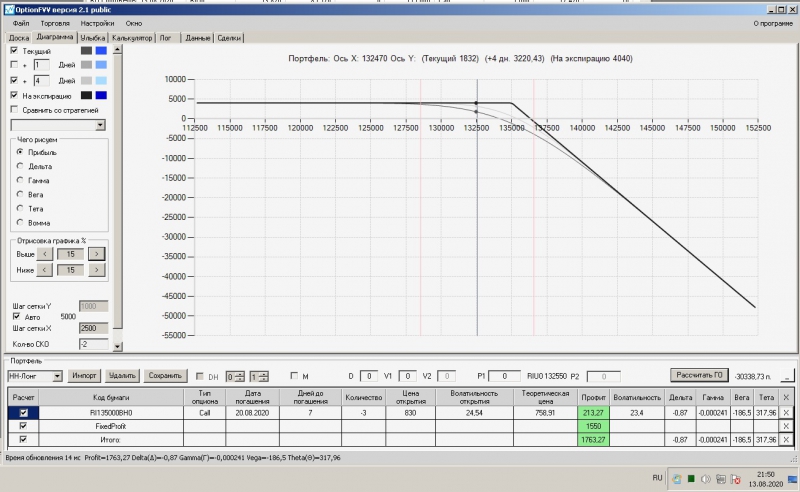Click the Рассчитать ГО button
This screenshot has height=492, width=800.
(699, 375)
